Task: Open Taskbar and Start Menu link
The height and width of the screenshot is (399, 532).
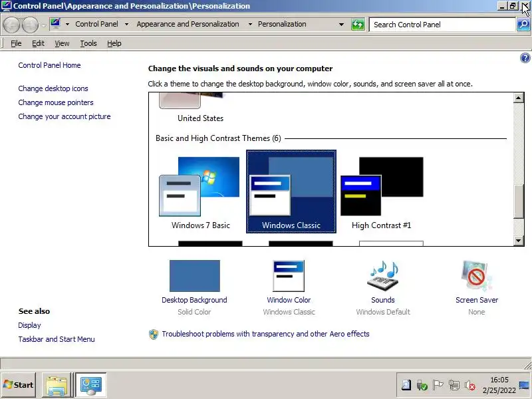Action: coord(57,339)
